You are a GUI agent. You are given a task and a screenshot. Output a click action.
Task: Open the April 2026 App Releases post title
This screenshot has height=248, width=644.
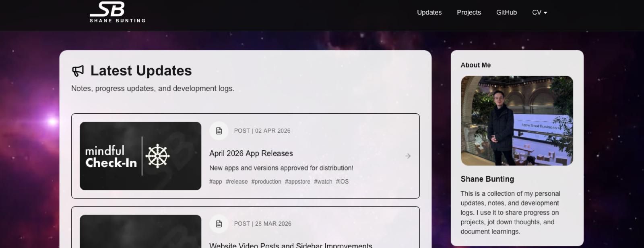[251, 154]
